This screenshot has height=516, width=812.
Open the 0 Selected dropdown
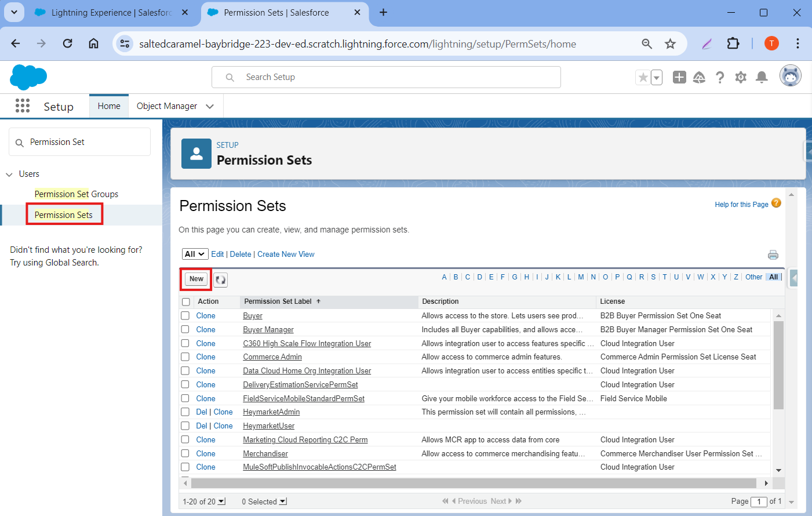point(283,502)
